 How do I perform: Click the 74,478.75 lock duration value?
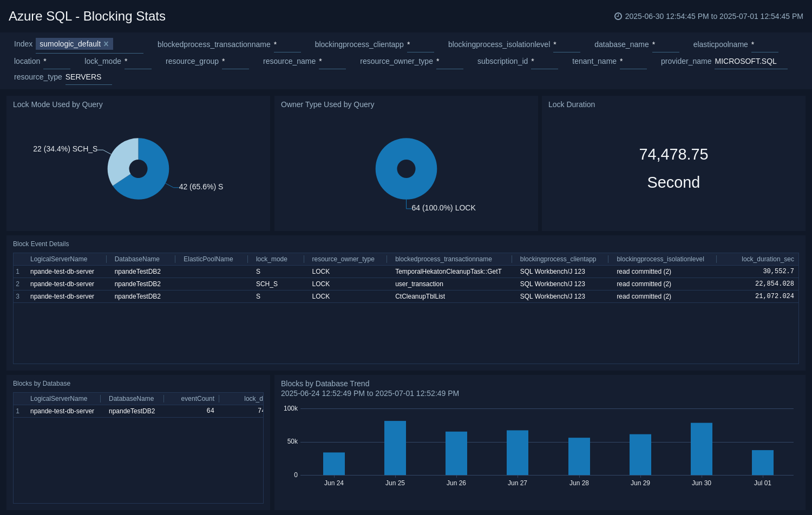coord(673,155)
